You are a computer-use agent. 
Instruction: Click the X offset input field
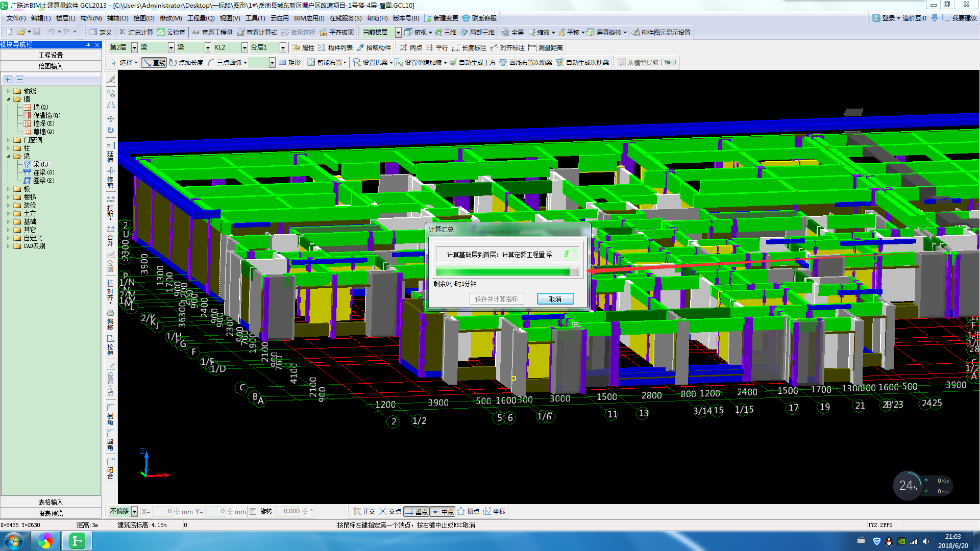click(162, 511)
